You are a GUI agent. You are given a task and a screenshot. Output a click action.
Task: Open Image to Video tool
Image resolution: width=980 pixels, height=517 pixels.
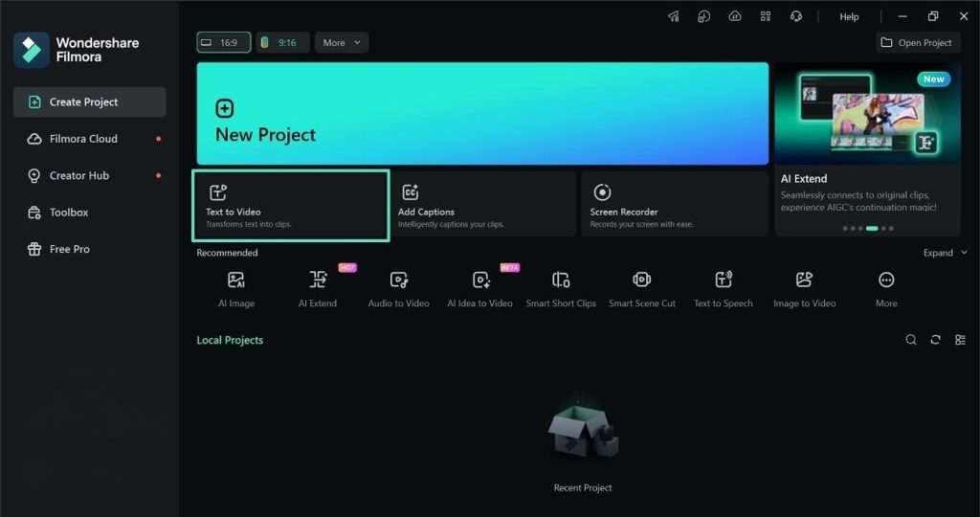click(x=804, y=288)
